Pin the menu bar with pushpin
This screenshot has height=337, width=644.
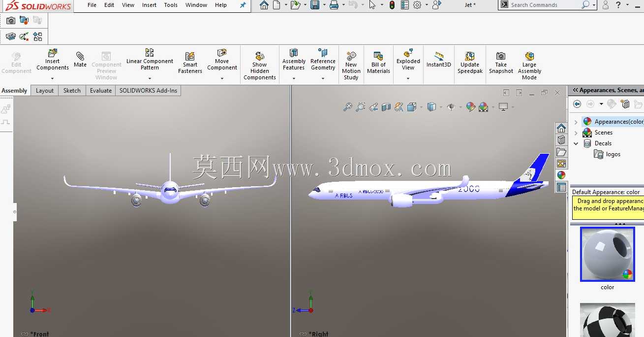pyautogui.click(x=243, y=5)
